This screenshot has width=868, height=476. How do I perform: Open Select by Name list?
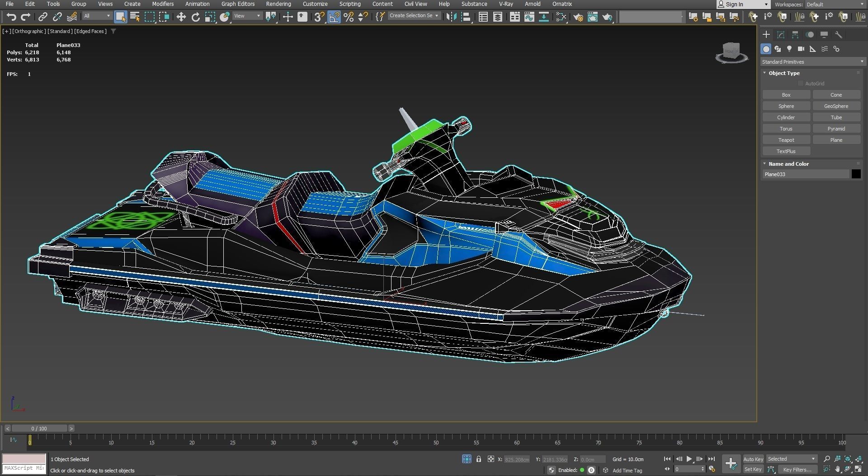tap(135, 17)
